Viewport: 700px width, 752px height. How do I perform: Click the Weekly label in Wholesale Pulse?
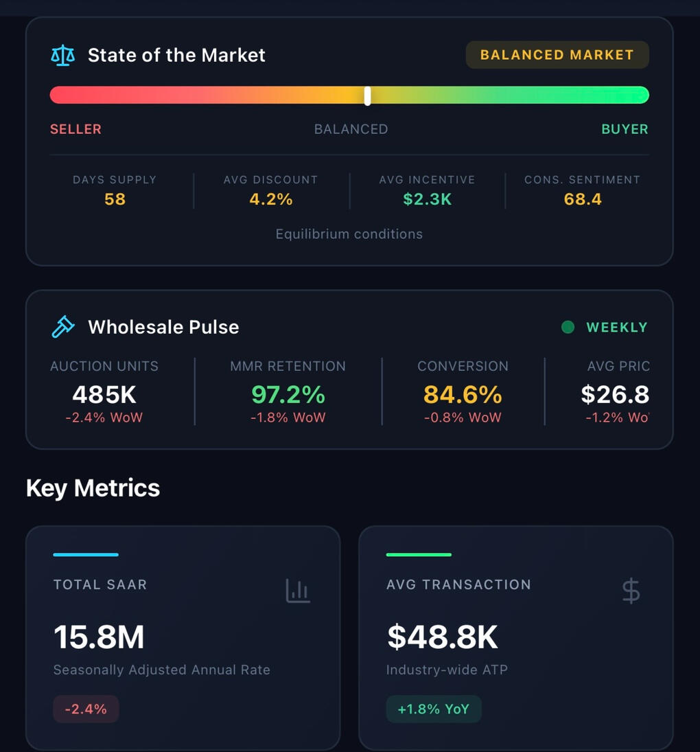pos(616,328)
